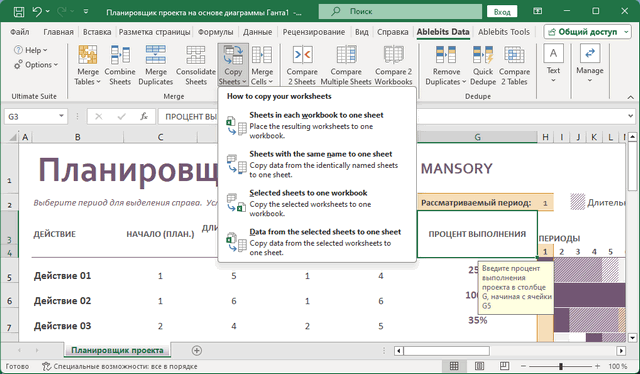
Task: Click the zoom slider handle
Action: tap(561, 366)
